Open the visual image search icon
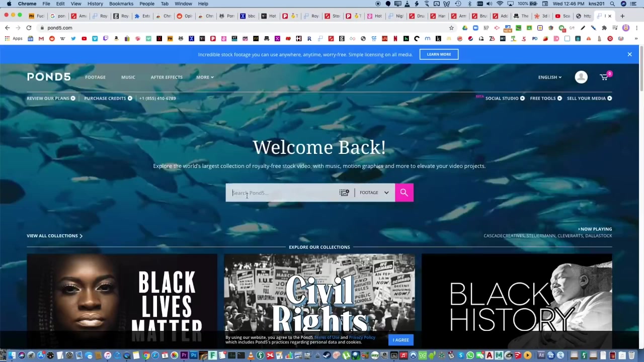 (344, 193)
